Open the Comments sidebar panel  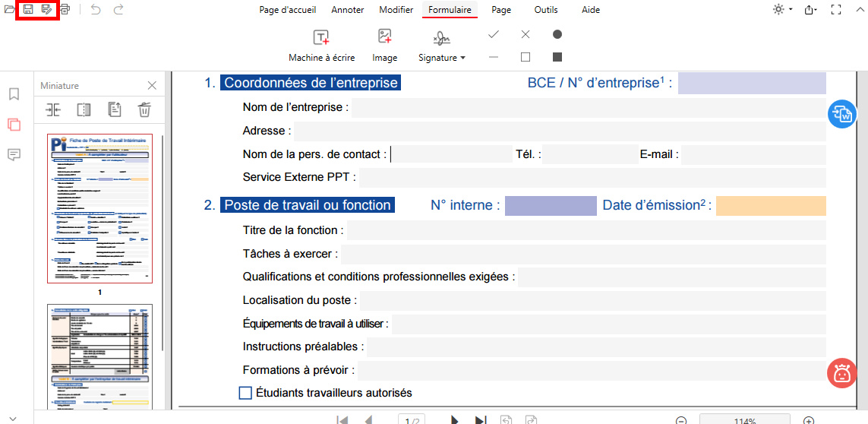[14, 155]
